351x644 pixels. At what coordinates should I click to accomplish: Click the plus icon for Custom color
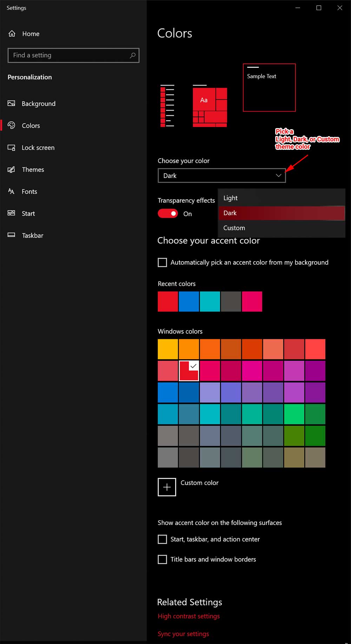167,487
